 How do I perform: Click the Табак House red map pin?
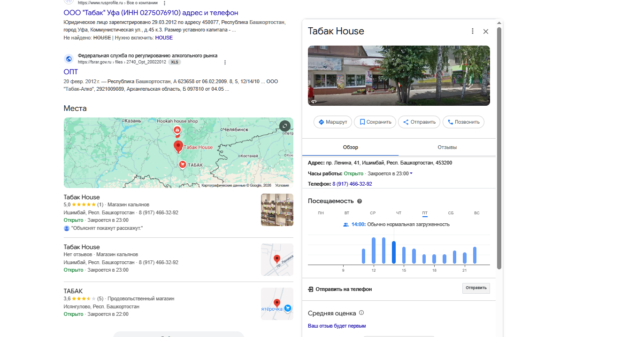click(x=178, y=146)
